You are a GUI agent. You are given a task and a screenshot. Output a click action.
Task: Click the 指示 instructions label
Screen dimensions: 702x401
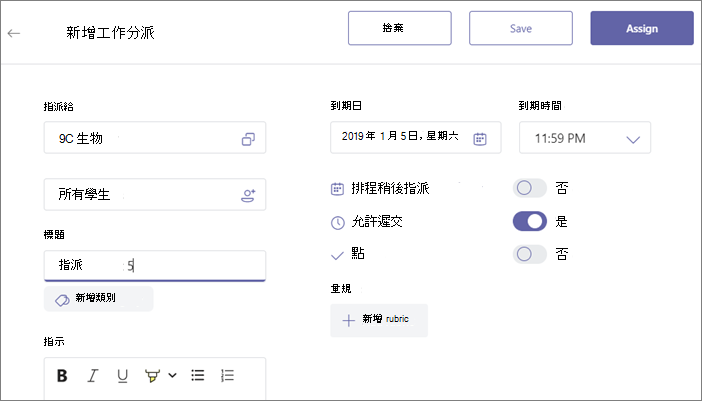pyautogui.click(x=54, y=341)
